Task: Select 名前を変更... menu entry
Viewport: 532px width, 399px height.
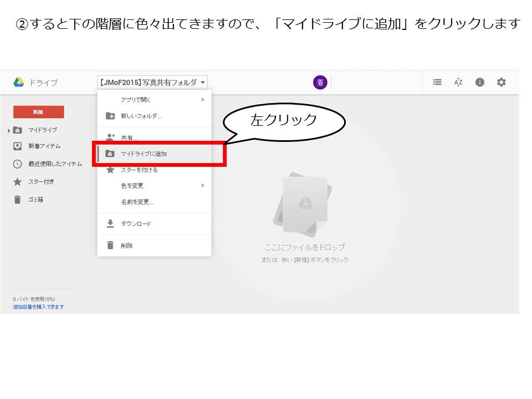Action: pos(155,202)
